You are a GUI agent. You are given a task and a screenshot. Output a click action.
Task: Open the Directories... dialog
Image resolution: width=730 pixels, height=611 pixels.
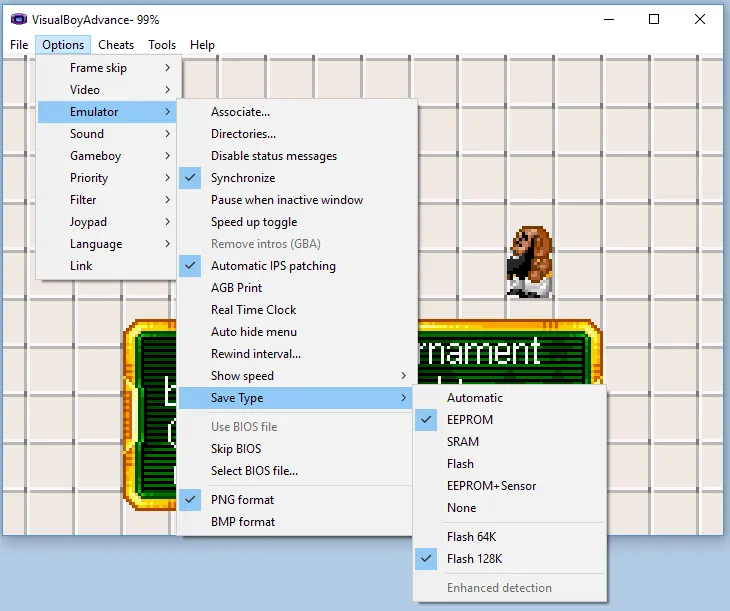(x=243, y=134)
